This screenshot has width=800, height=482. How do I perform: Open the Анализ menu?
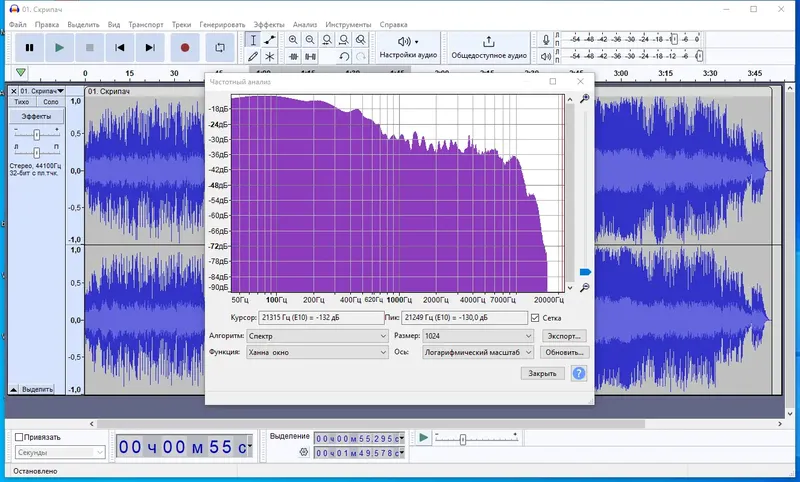coord(305,24)
